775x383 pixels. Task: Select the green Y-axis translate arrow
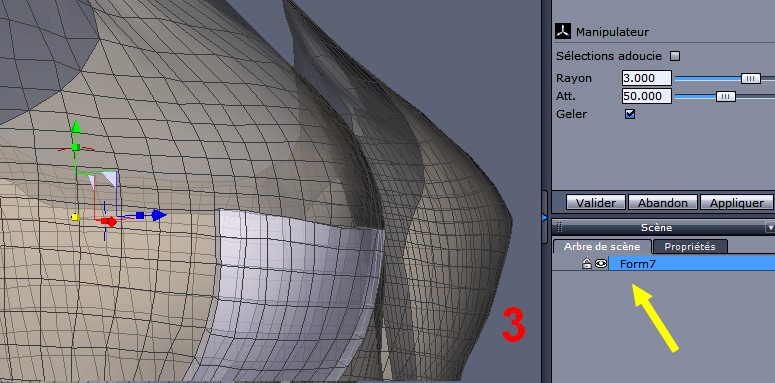point(76,127)
